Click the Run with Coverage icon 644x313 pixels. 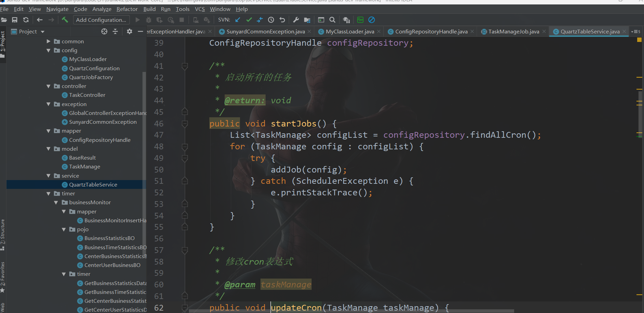click(x=160, y=20)
